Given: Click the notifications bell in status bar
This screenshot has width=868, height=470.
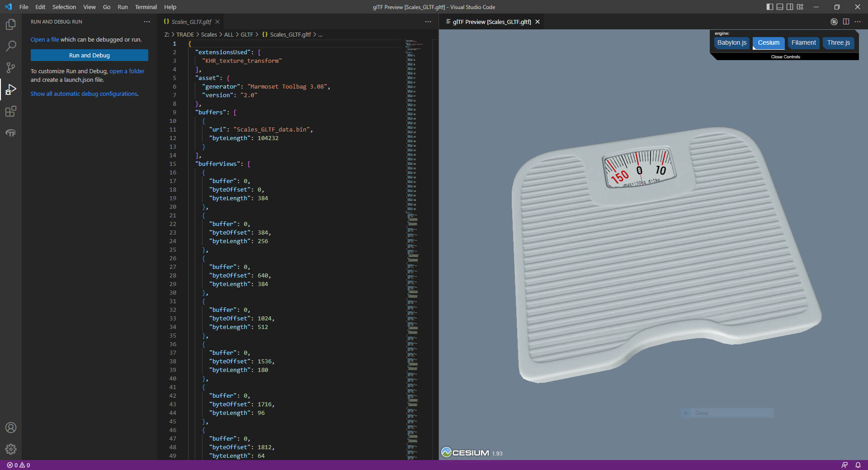Looking at the screenshot, I should coord(858,465).
